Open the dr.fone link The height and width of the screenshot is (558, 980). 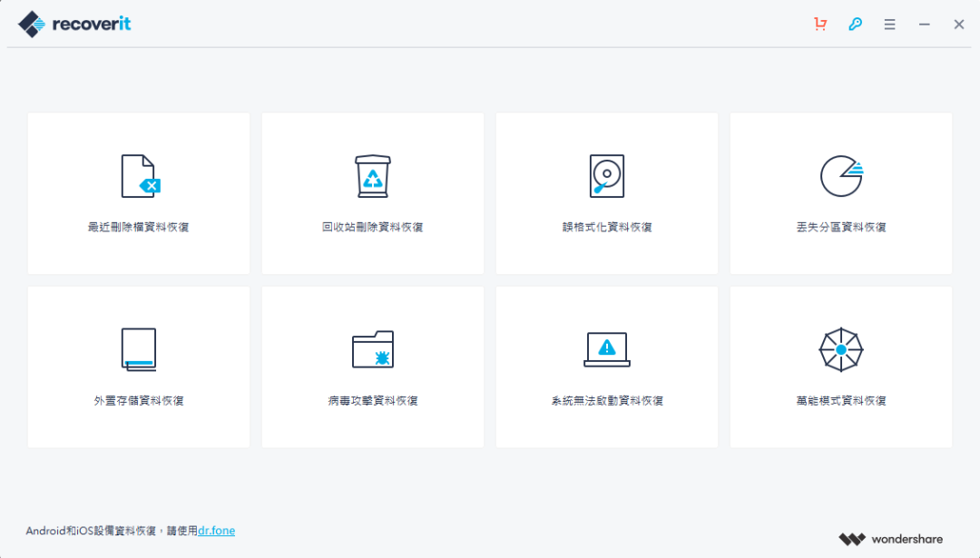tap(216, 531)
